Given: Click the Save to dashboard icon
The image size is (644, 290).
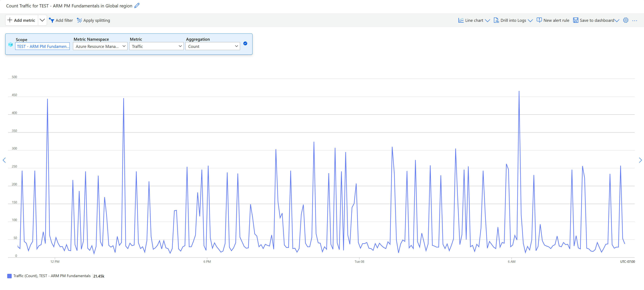Looking at the screenshot, I should [576, 20].
